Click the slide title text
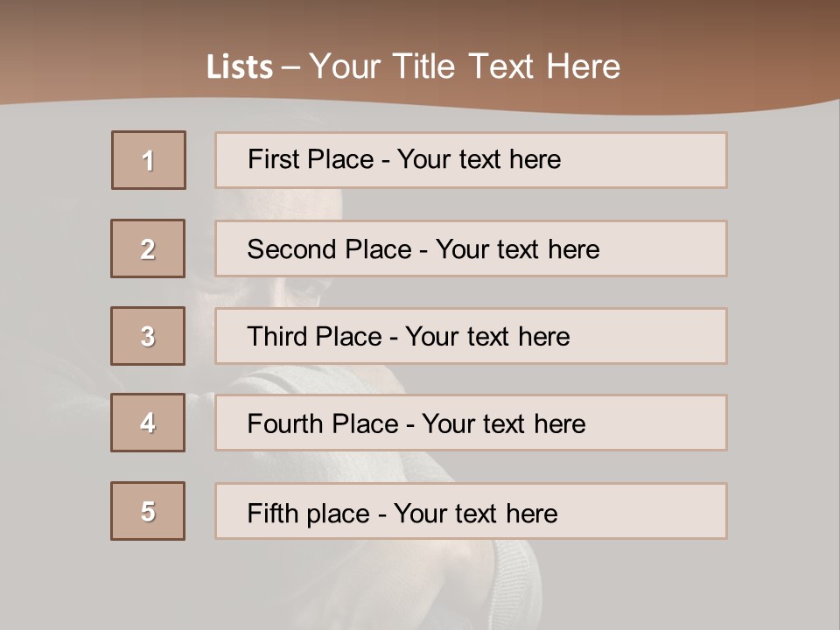 tap(413, 66)
